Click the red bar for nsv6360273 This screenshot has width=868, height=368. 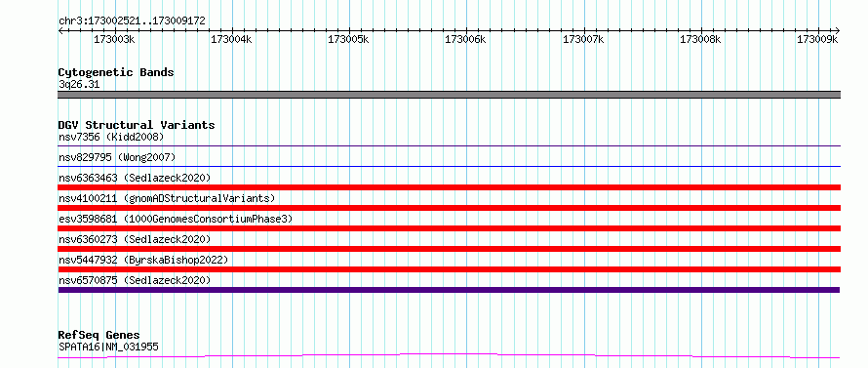pyautogui.click(x=450, y=249)
